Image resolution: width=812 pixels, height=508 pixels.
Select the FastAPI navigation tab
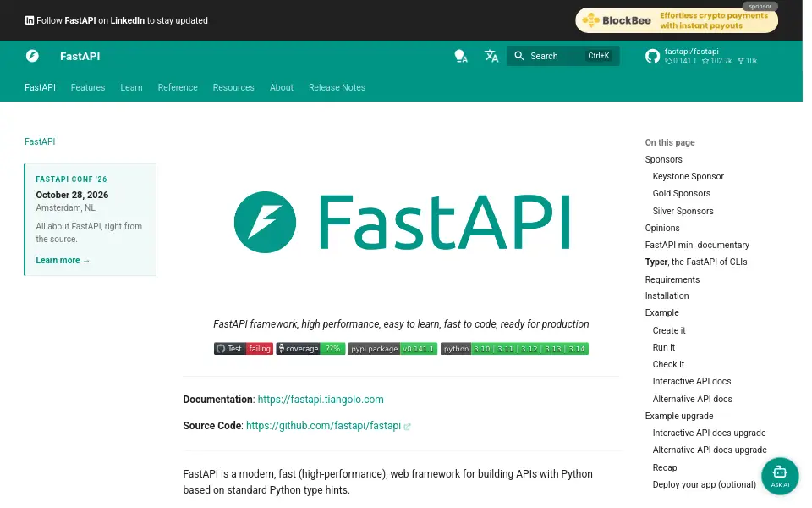coord(40,87)
